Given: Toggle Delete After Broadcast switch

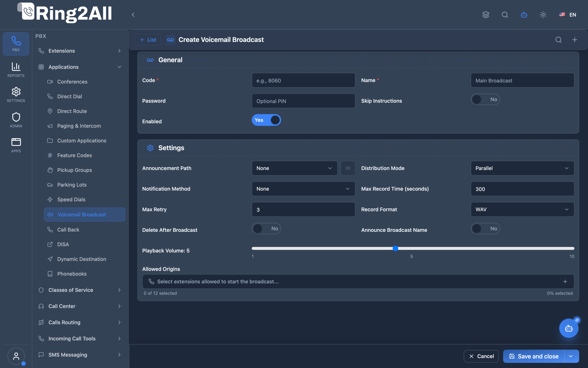Looking at the screenshot, I should (266, 229).
